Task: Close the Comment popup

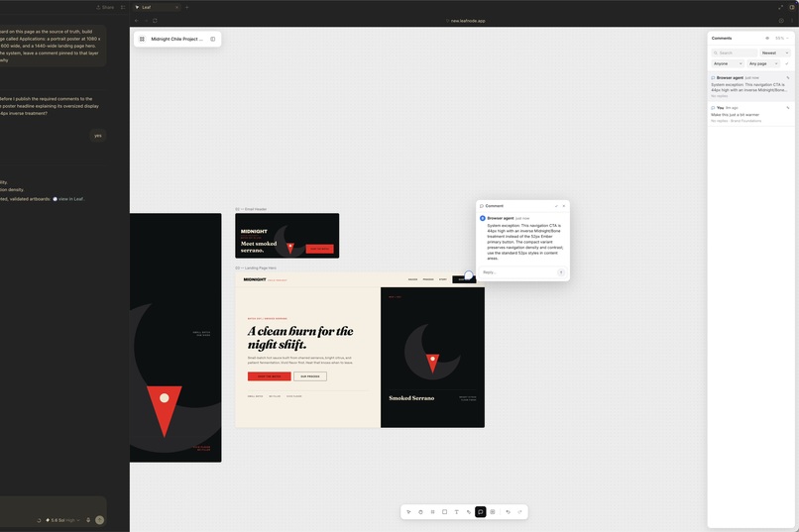Action: click(564, 206)
